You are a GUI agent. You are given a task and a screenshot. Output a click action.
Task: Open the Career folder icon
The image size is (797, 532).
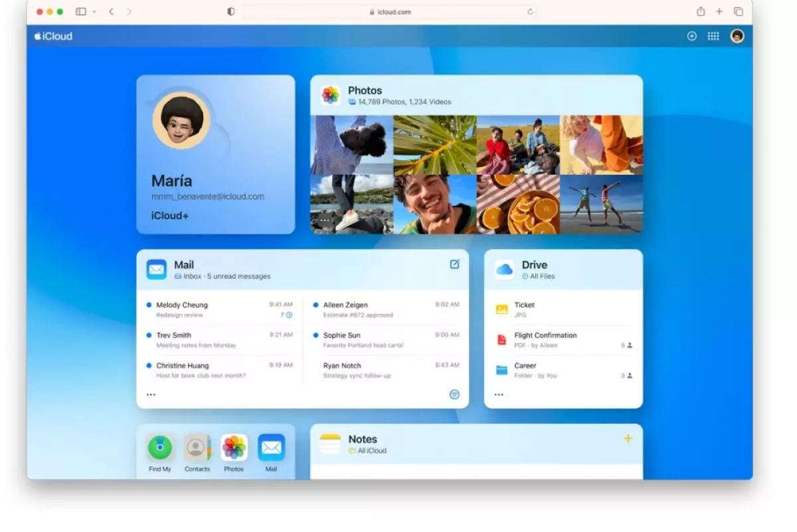tap(502, 370)
